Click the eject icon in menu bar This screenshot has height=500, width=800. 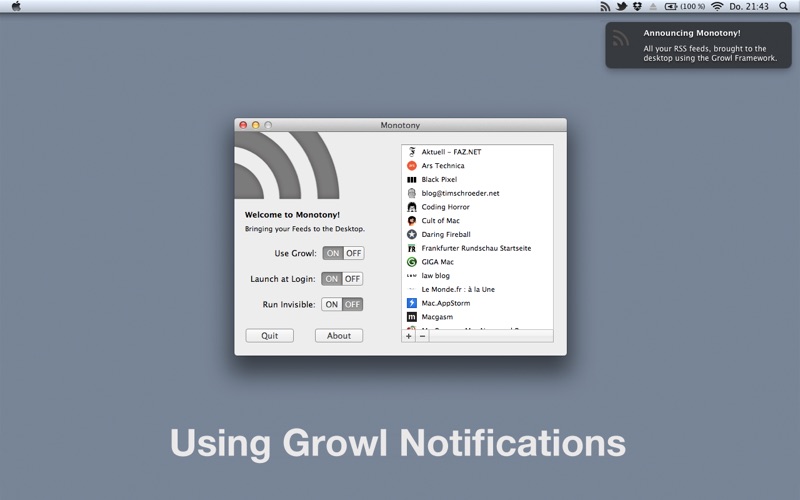653,7
